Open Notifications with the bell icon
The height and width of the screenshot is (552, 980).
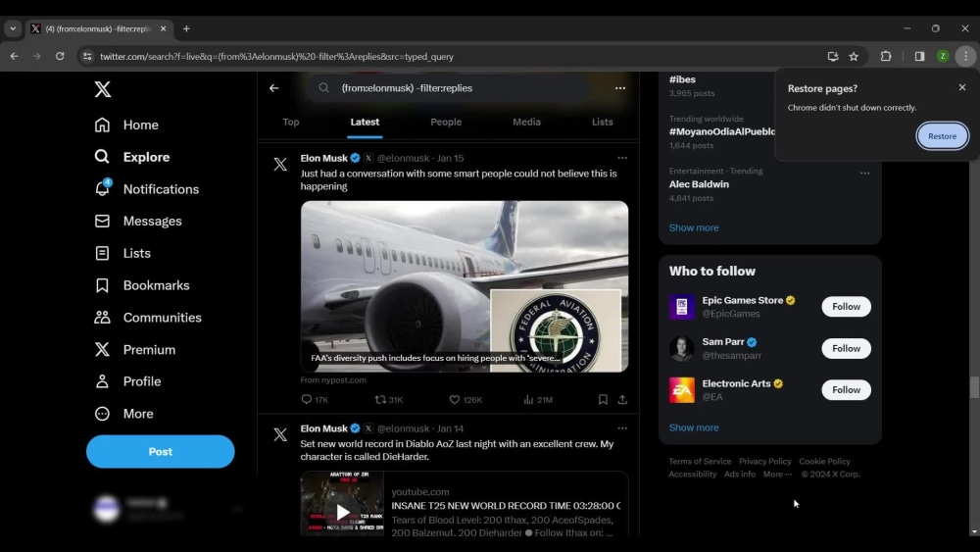click(146, 189)
